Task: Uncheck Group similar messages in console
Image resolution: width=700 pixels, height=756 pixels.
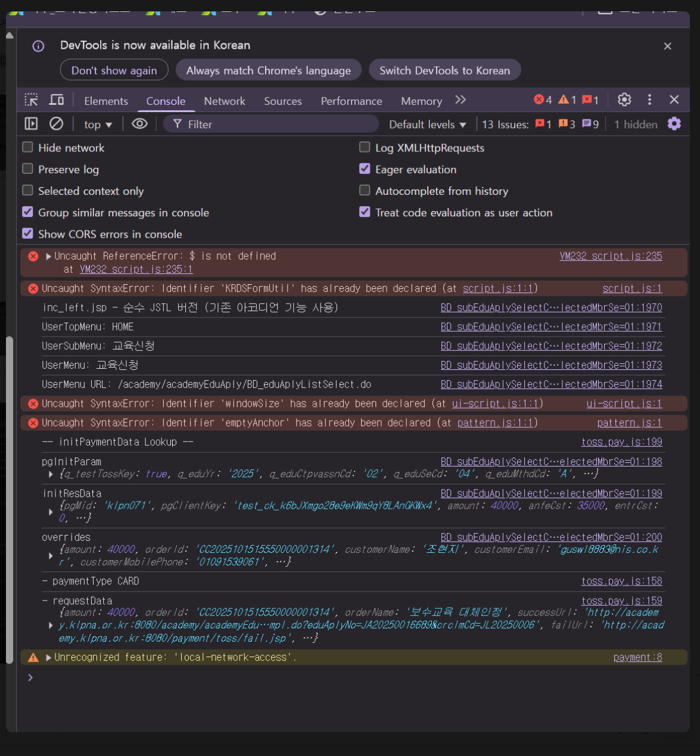Action: (x=27, y=212)
